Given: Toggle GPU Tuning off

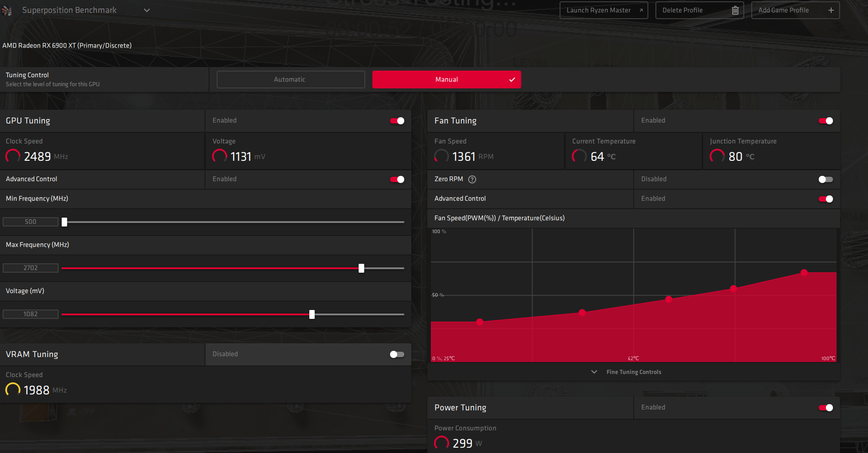Looking at the screenshot, I should 397,121.
